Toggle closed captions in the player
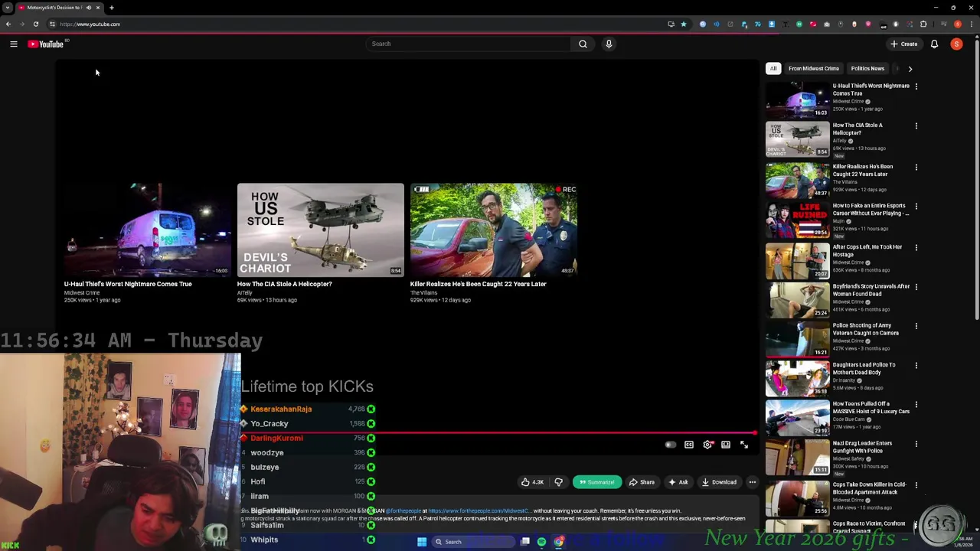This screenshot has height=551, width=980. (x=689, y=445)
